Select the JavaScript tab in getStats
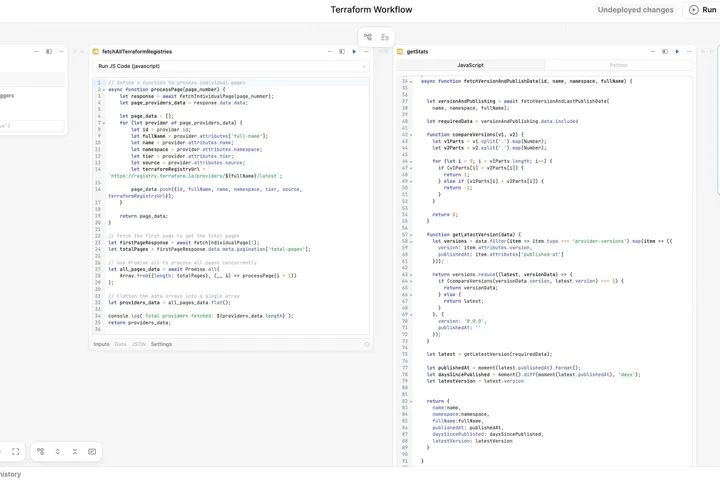 (x=470, y=65)
